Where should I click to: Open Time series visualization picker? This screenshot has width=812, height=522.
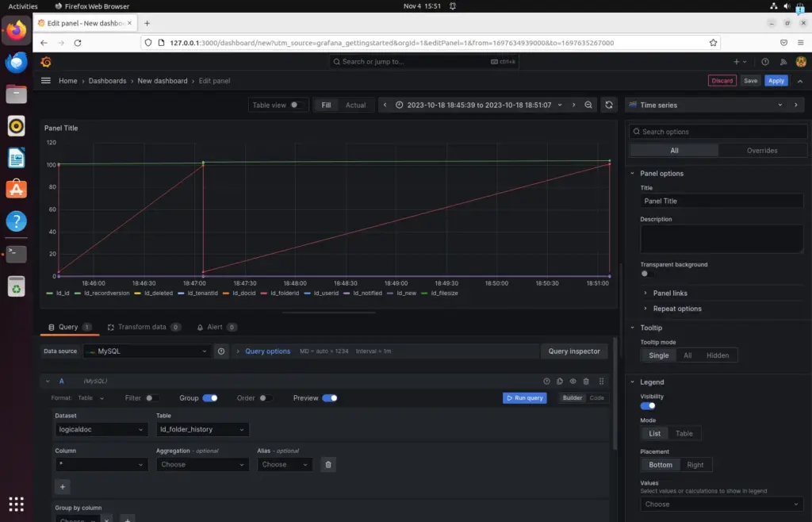point(705,106)
